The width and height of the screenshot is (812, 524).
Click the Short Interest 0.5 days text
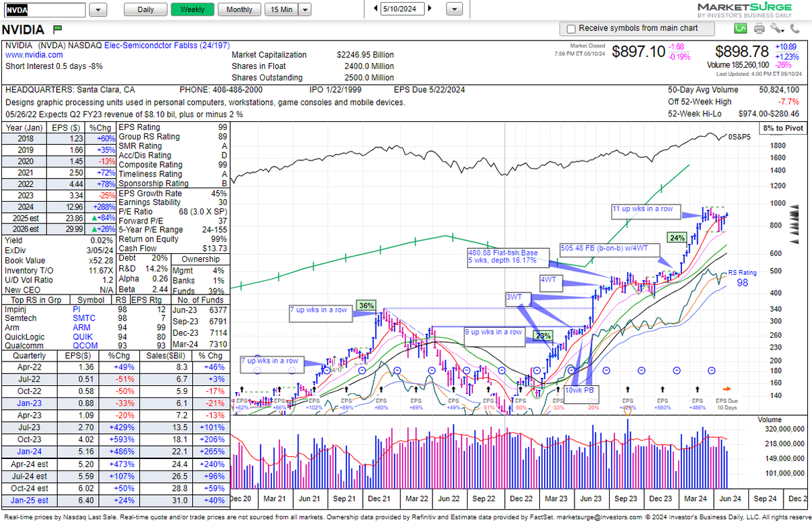coord(54,66)
